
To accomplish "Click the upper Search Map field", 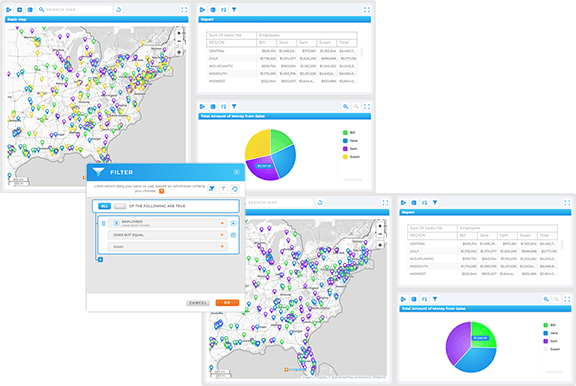I will (75, 10).
